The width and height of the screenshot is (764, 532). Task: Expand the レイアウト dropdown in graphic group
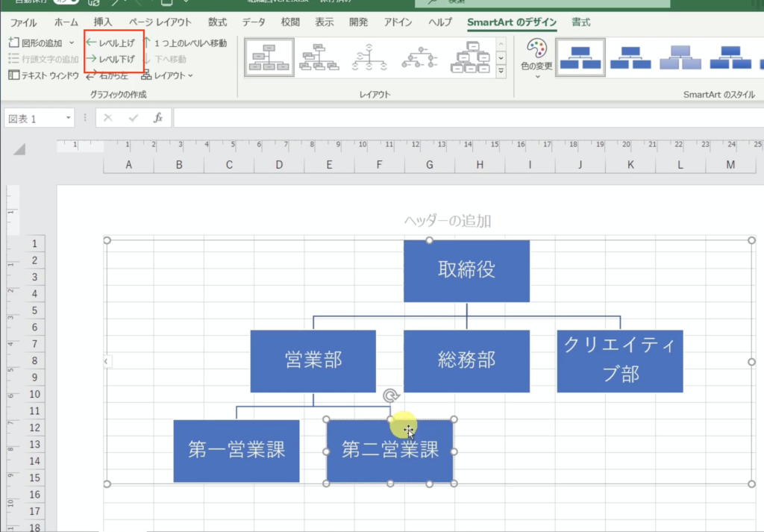[x=167, y=75]
